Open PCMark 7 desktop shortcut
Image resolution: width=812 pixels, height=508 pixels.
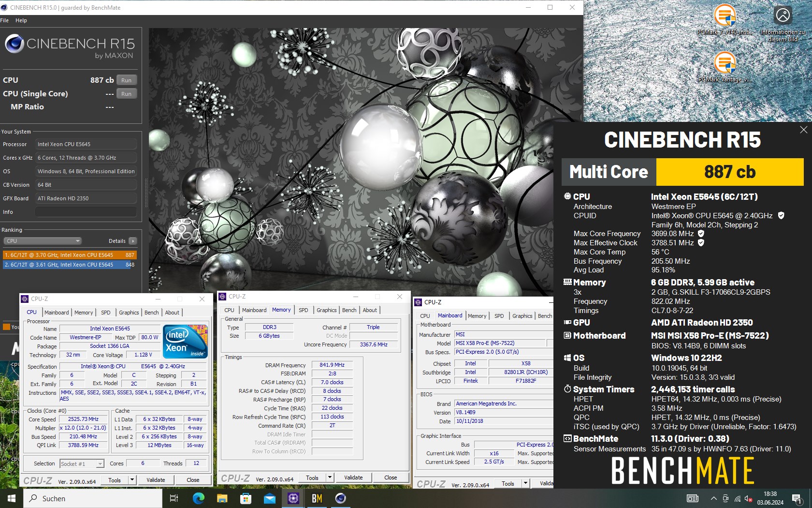(x=725, y=20)
